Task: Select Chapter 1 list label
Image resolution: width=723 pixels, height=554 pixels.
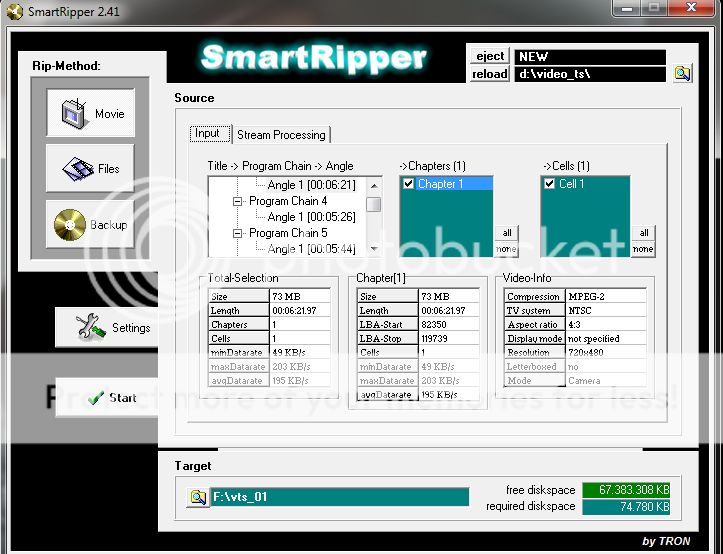Action: [440, 184]
